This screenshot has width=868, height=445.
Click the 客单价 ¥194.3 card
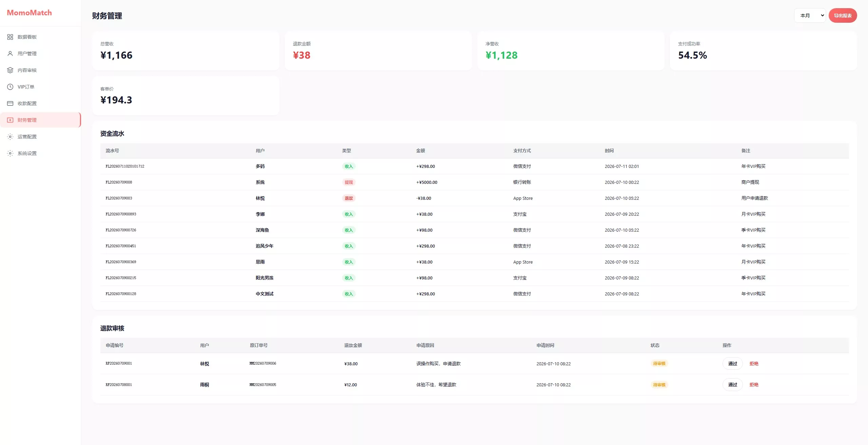[185, 96]
